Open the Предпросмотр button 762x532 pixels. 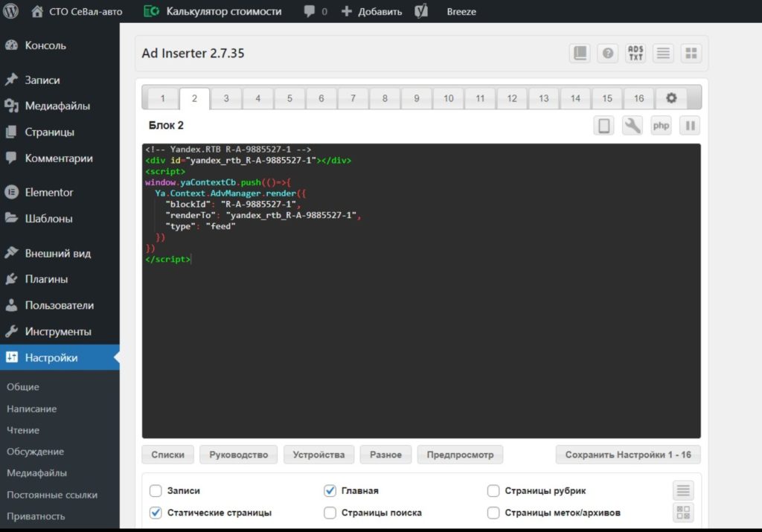coord(460,455)
